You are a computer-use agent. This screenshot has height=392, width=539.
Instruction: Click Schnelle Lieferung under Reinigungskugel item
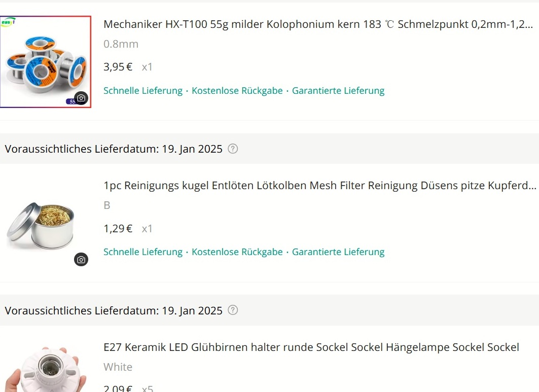143,252
